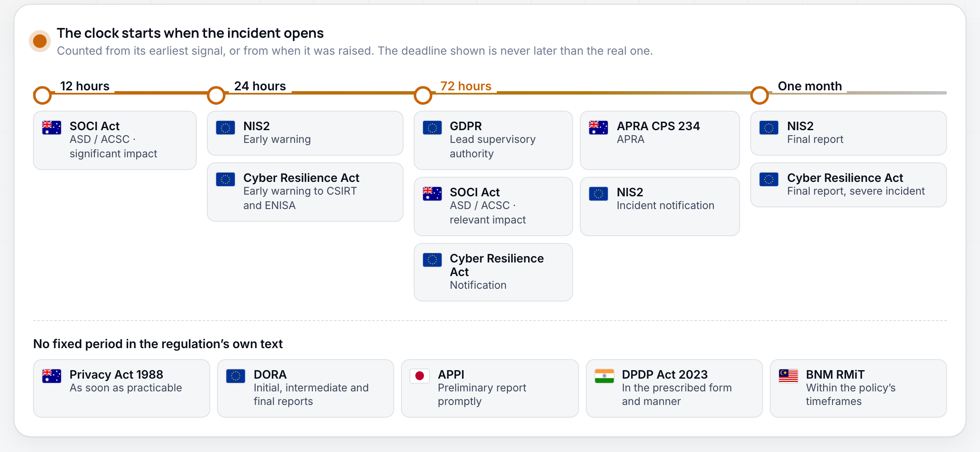Click "DPDP Act 2023" title text
The height and width of the screenshot is (452, 980).
[665, 374]
